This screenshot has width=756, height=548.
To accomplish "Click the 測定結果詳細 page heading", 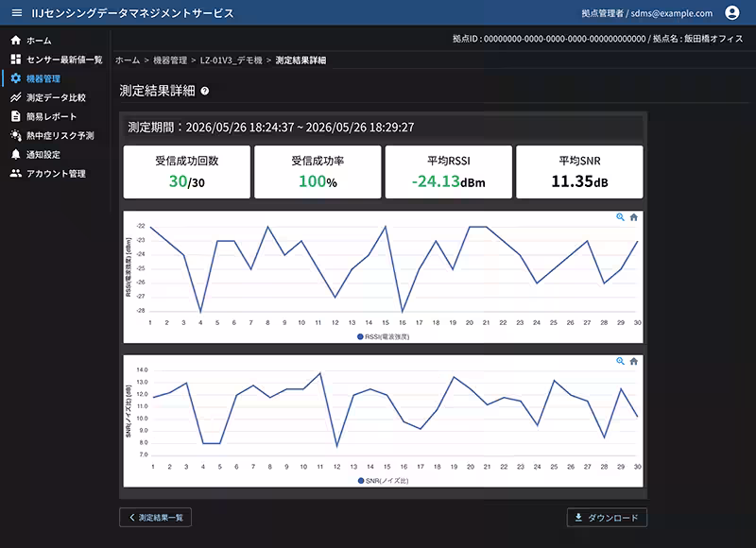I will tap(157, 91).
